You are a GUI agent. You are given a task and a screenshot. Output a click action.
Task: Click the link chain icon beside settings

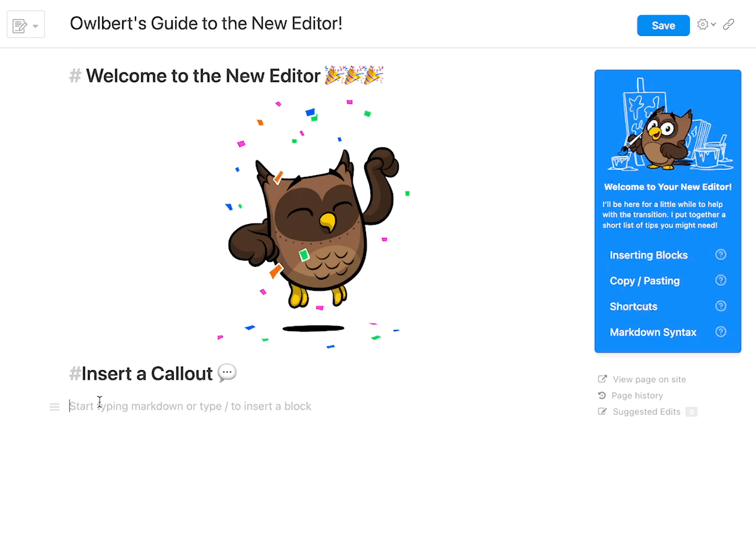[x=729, y=25]
